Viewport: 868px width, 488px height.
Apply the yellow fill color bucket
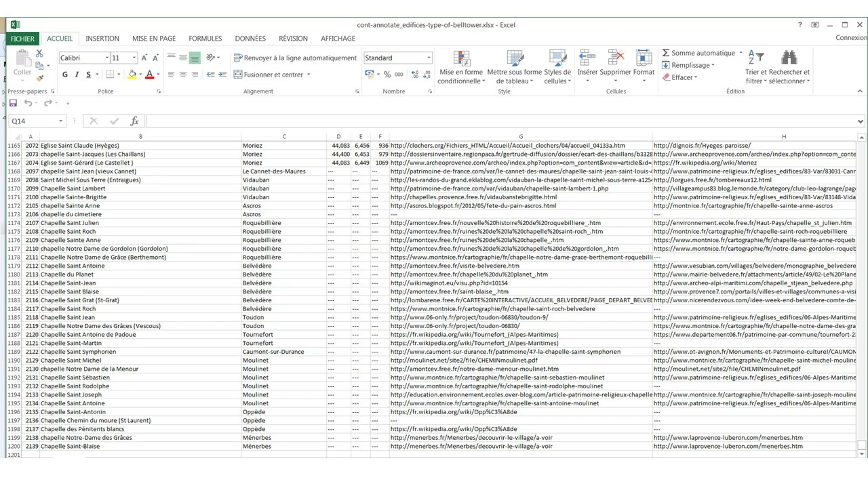[x=132, y=75]
